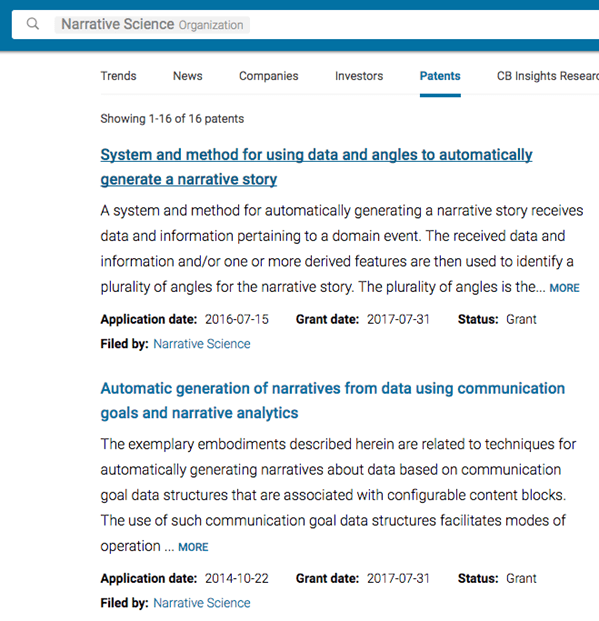Switch to the Trends tab
The width and height of the screenshot is (599, 621).
[118, 76]
